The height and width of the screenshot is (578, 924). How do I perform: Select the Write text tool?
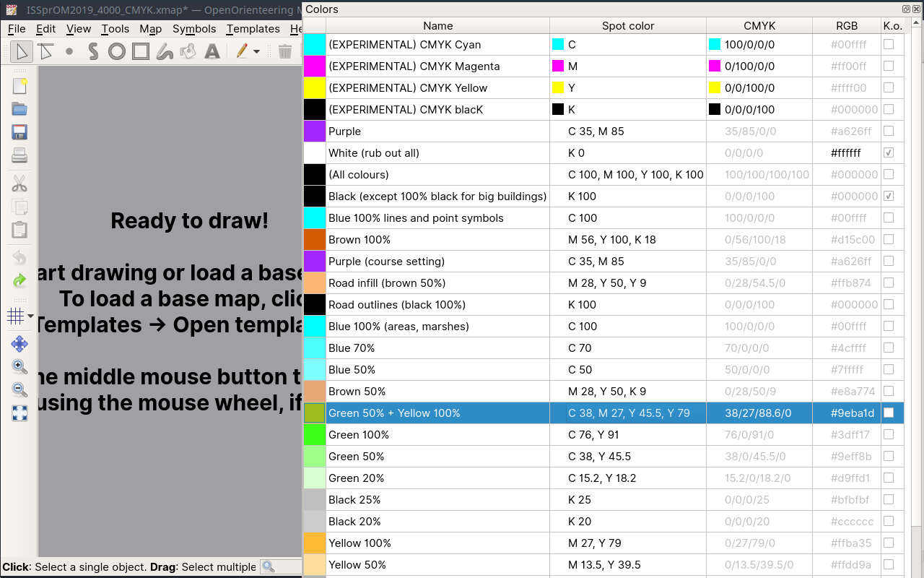click(212, 51)
